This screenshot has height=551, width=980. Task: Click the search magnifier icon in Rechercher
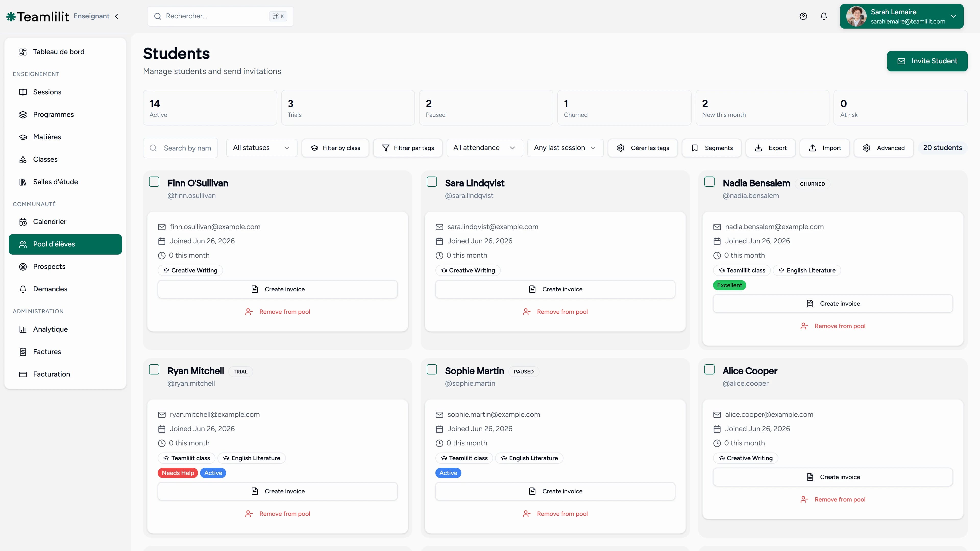[157, 16]
